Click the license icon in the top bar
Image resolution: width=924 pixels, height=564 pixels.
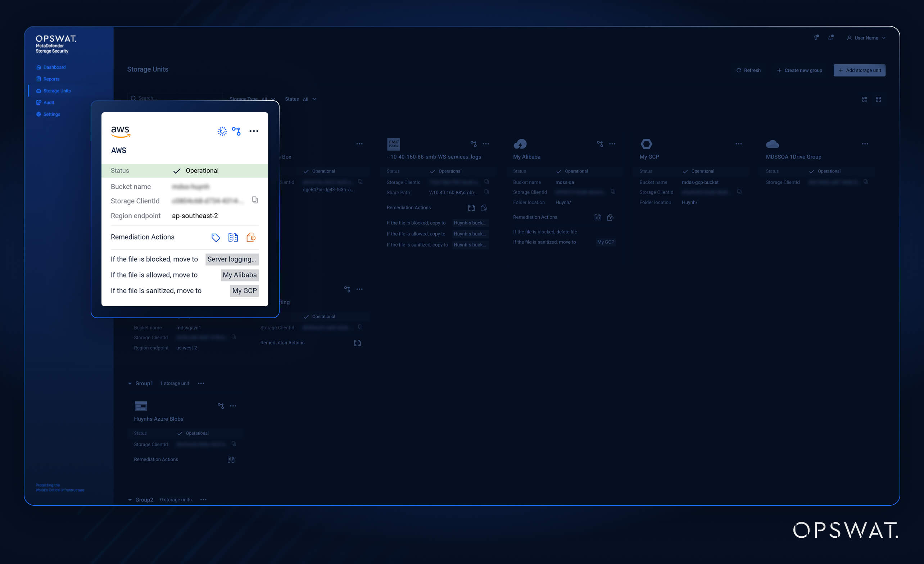[x=816, y=37]
